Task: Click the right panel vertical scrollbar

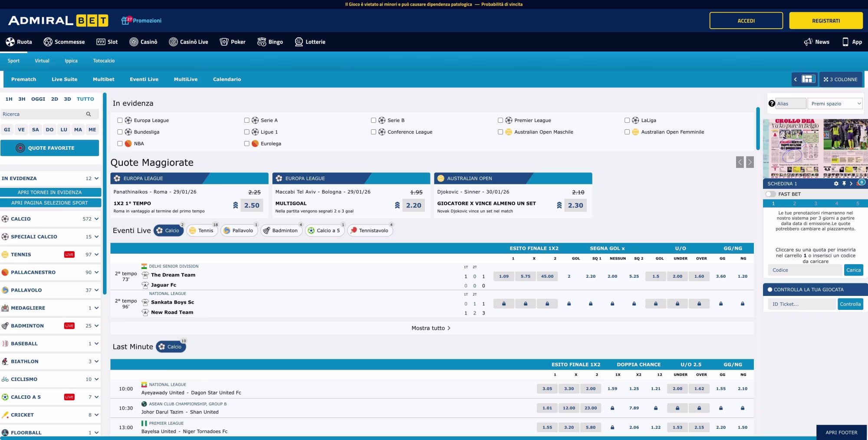Action: pos(758,129)
